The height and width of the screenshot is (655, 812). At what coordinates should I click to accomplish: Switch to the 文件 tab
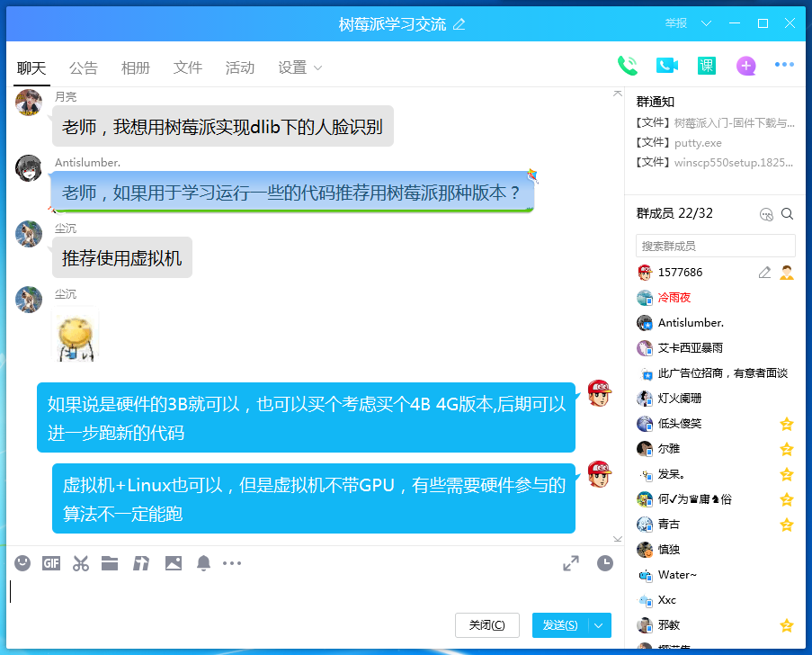(x=188, y=67)
